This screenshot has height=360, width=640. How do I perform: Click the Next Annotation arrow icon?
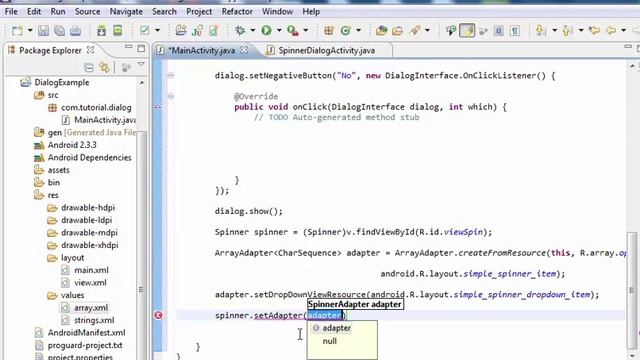point(541,31)
